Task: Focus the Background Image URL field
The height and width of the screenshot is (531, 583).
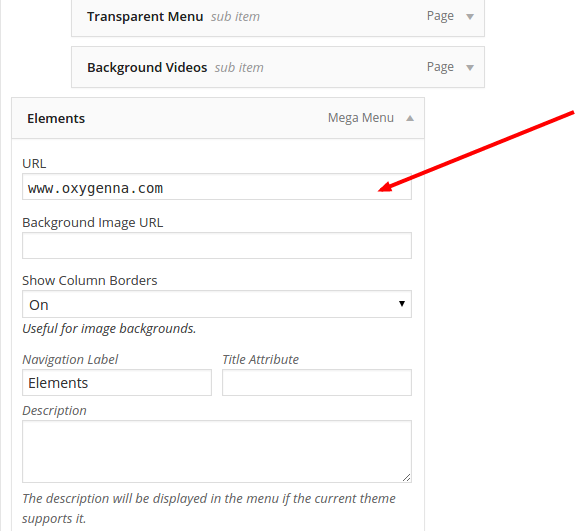Action: [x=217, y=245]
